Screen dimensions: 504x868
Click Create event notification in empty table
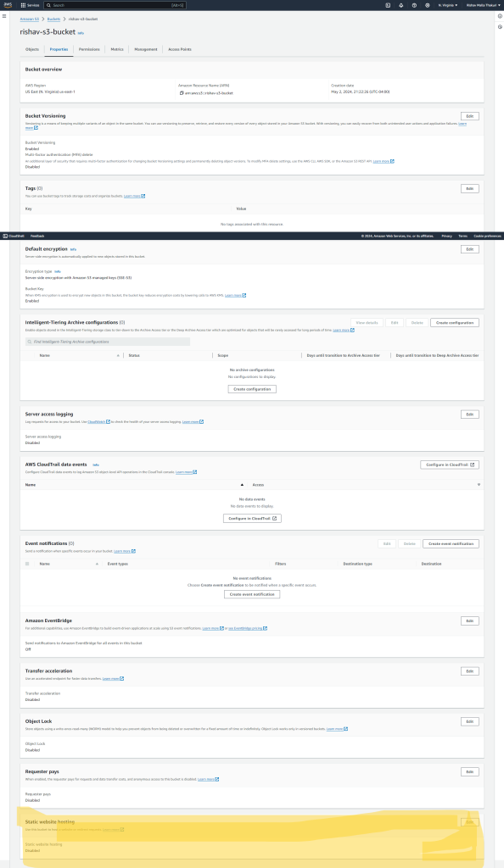pyautogui.click(x=252, y=594)
